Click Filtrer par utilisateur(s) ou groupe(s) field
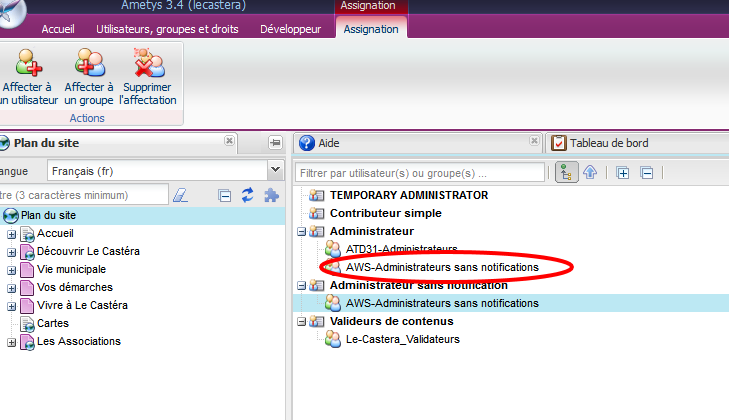Screen dimensions: 729x420 click(420, 173)
